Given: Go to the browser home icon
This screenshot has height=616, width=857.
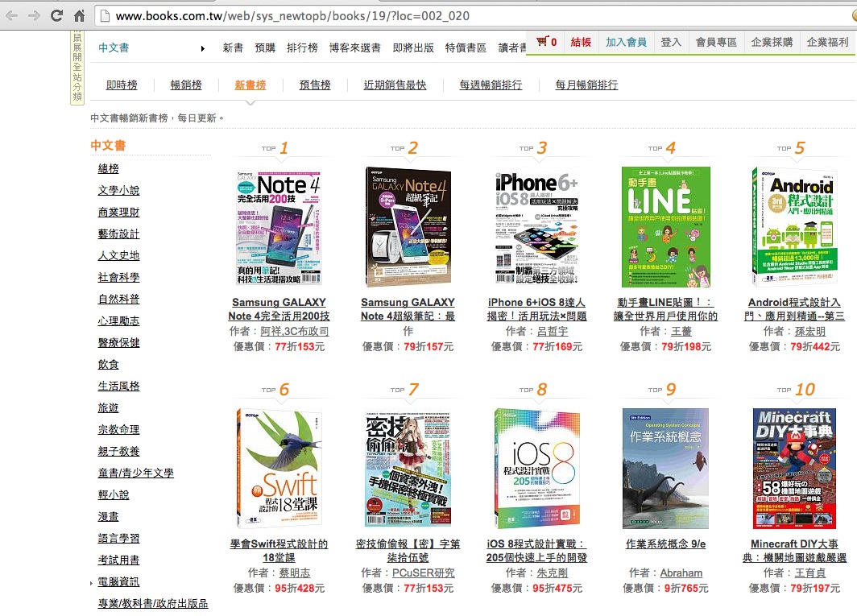Looking at the screenshot, I should click(79, 16).
